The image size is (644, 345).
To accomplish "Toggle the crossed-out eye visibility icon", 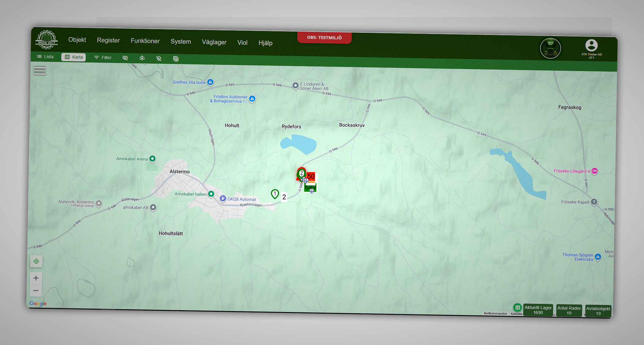I will coord(125,58).
